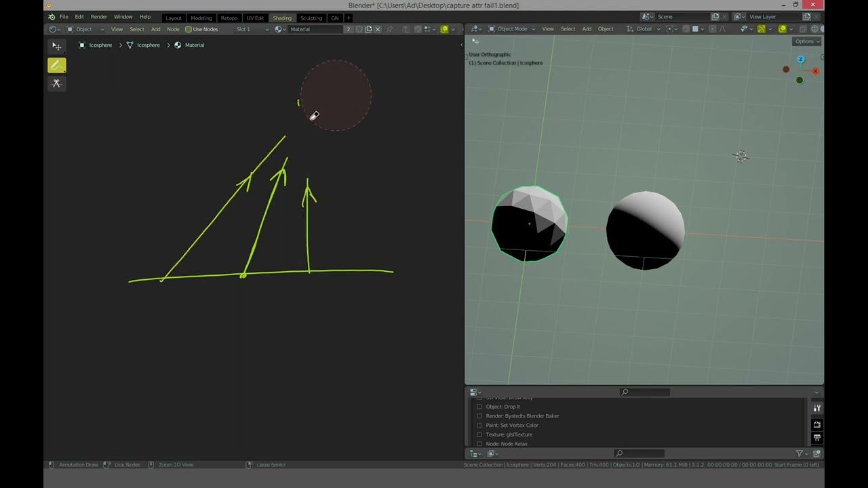Click the material fake user shield icon

[359, 29]
